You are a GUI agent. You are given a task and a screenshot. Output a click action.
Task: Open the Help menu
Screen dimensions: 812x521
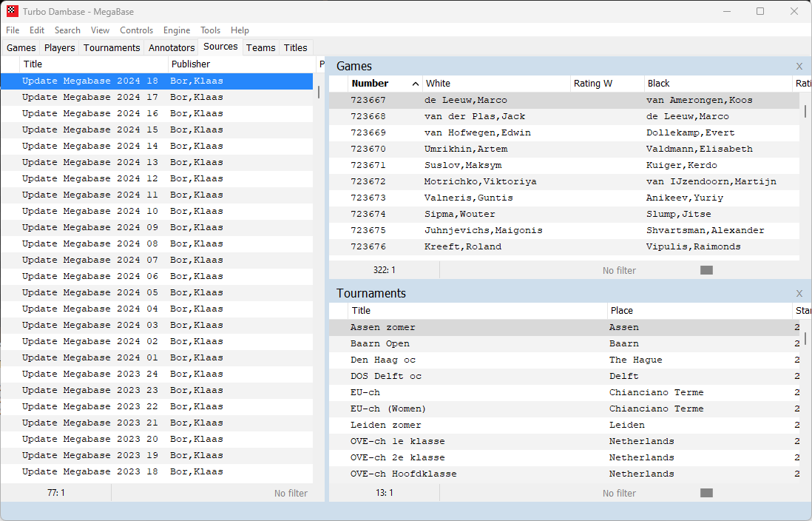tap(240, 30)
